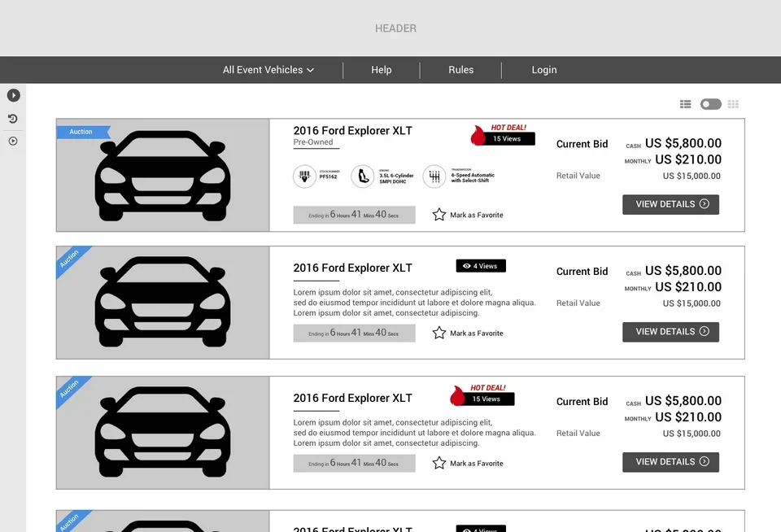The image size is (781, 532).
Task: Click the PF5162 stock number text
Action: pos(328,177)
